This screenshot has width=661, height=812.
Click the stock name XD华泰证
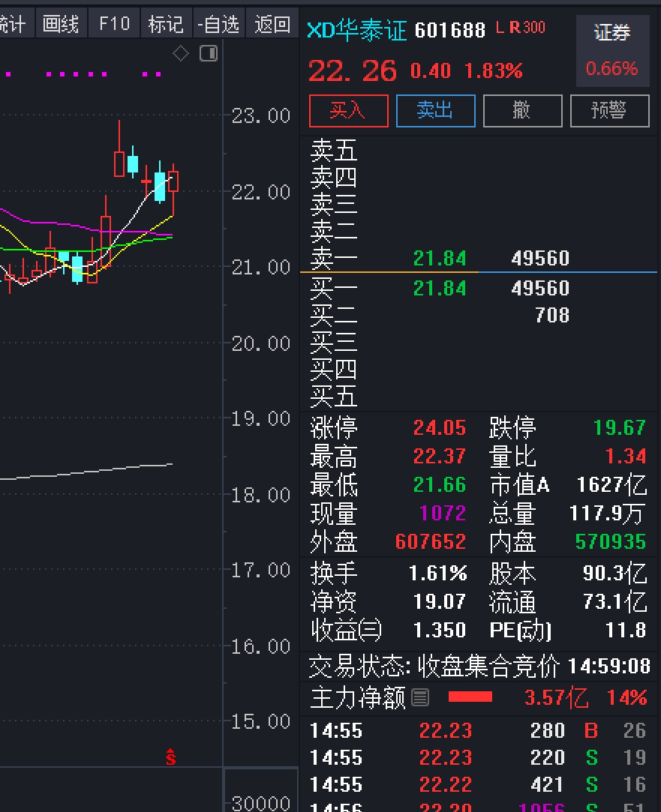coord(356,31)
